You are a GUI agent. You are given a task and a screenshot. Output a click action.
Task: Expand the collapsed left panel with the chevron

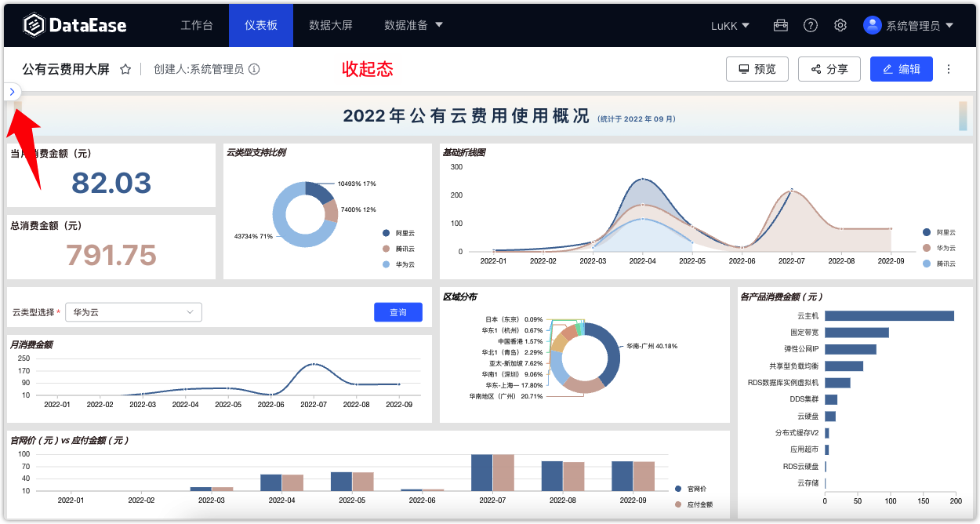click(13, 92)
